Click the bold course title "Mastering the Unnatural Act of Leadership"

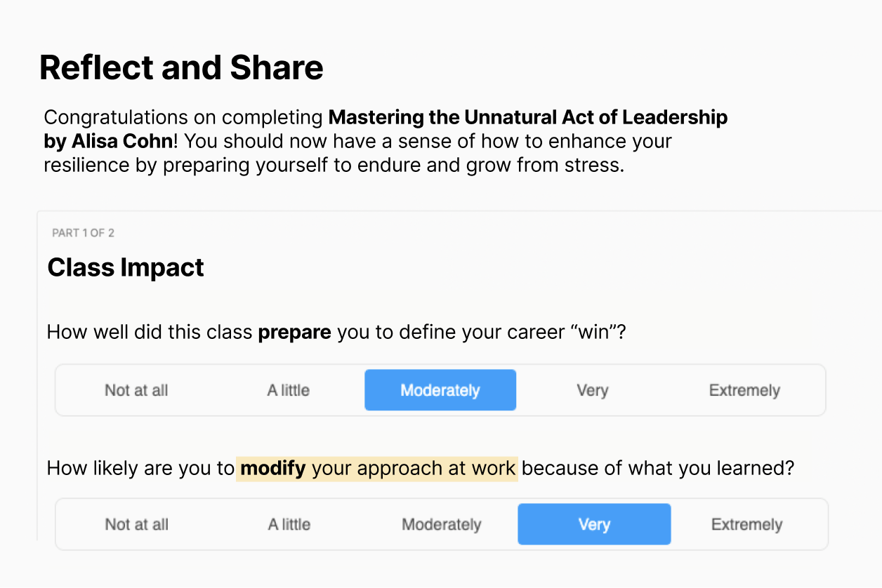pos(527,117)
